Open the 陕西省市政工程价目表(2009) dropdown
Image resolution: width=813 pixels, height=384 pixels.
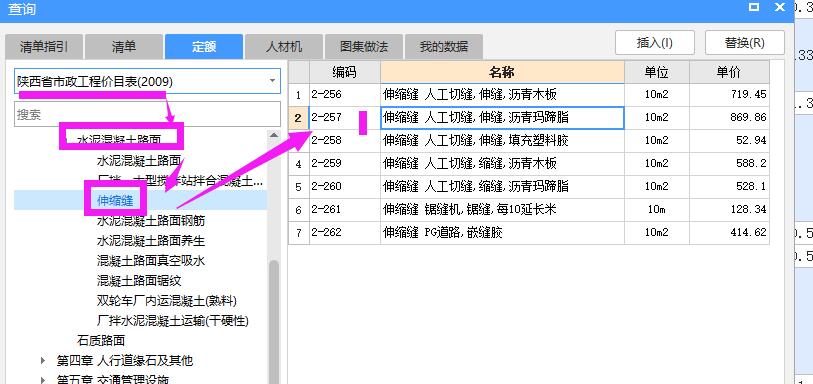148,81
